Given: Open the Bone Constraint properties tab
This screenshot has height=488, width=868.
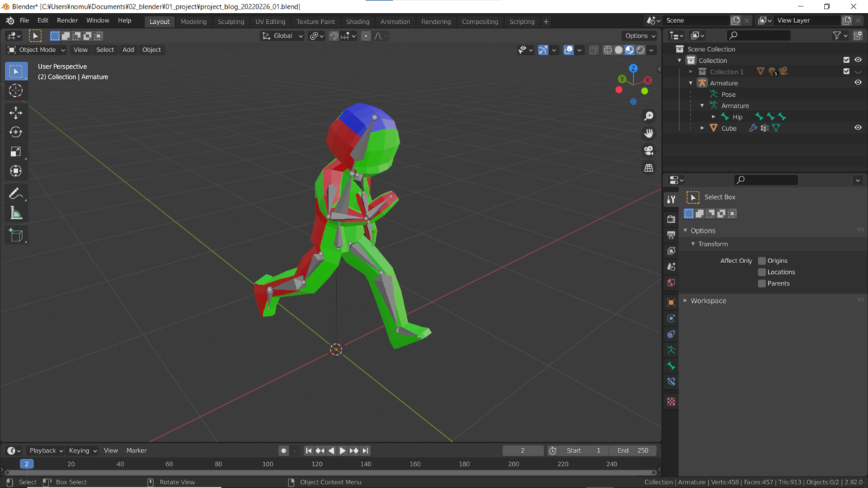Looking at the screenshot, I should click(671, 382).
